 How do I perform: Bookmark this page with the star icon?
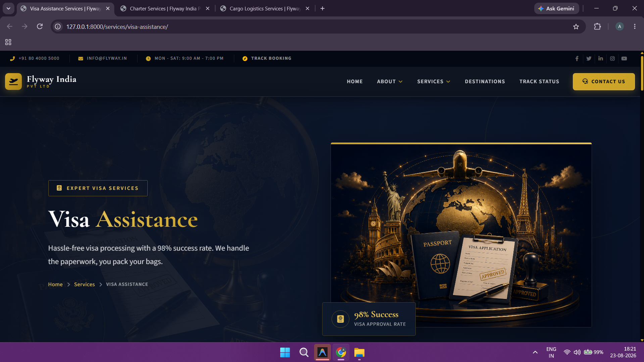[x=576, y=27]
